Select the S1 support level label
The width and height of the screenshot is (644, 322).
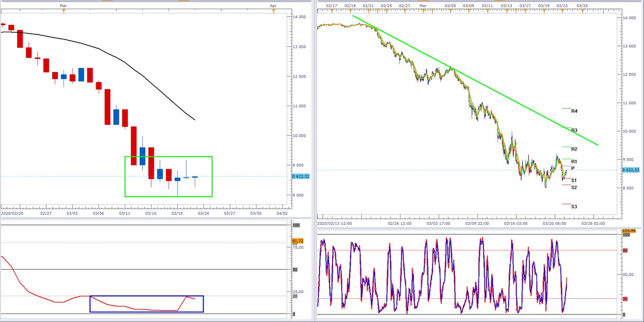tap(574, 180)
